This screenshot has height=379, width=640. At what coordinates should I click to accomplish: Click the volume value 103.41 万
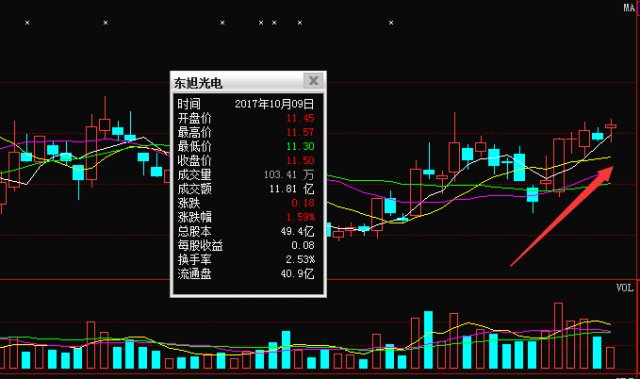coord(289,175)
